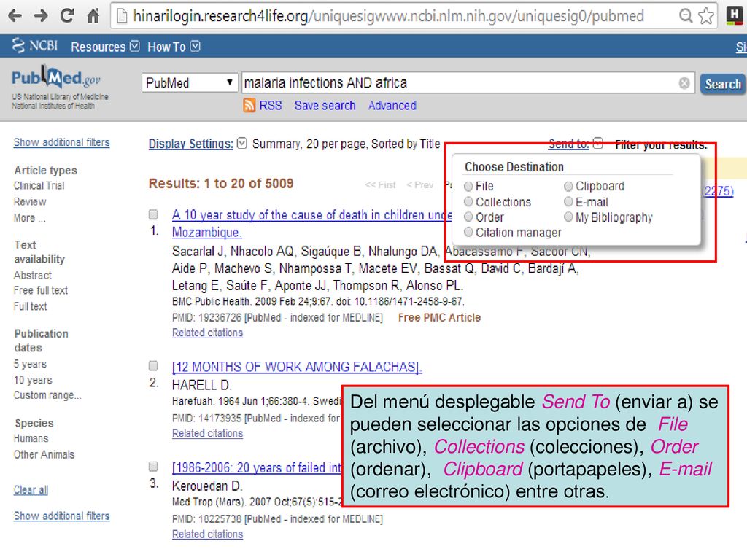Filter publication dates to 5 years
The image size is (747, 560).
point(30,365)
